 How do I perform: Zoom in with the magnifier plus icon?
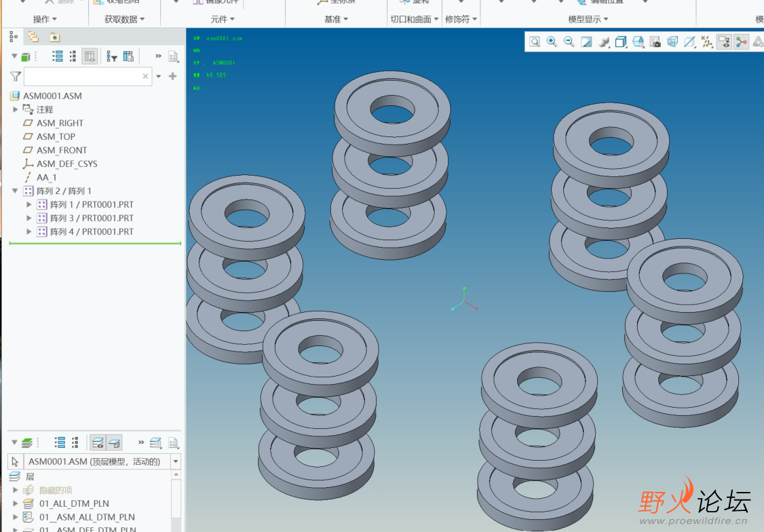coord(552,42)
